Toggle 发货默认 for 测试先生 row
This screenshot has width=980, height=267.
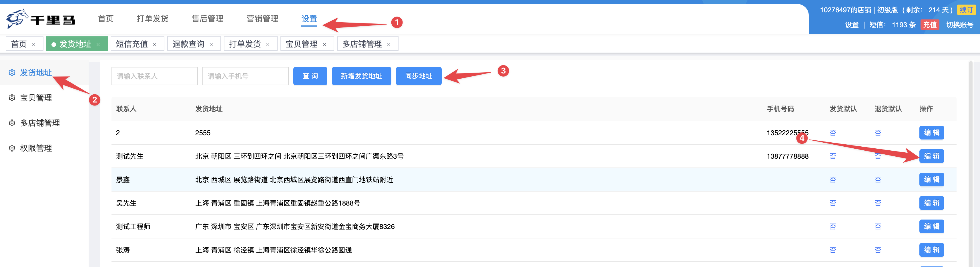[833, 156]
